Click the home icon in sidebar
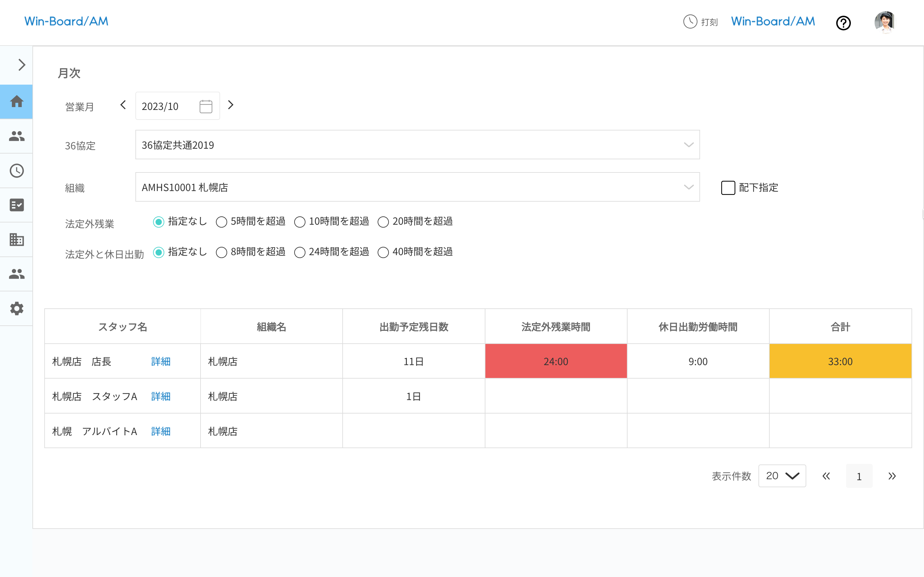The width and height of the screenshot is (924, 577). [x=16, y=102]
